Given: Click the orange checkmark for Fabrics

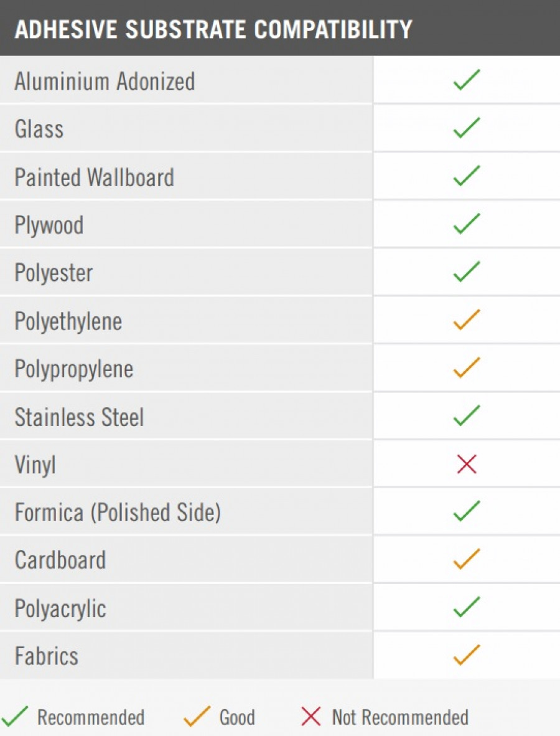Looking at the screenshot, I should click(467, 654).
